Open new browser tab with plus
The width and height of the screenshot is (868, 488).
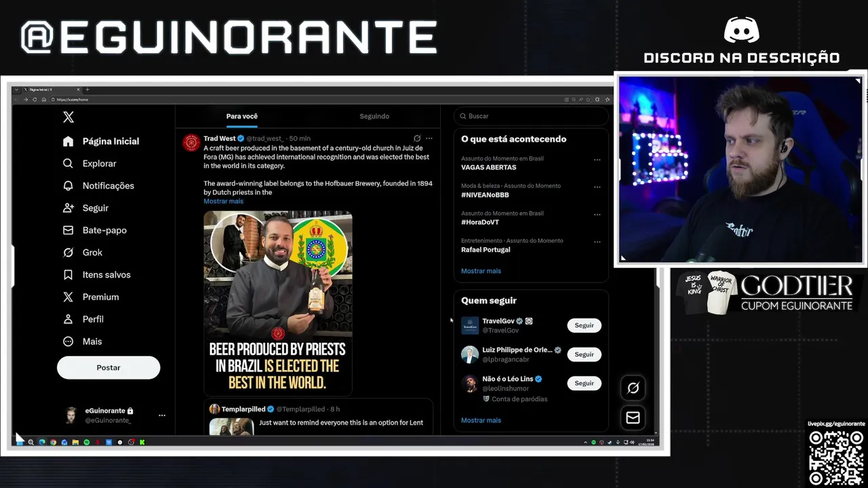pos(87,89)
